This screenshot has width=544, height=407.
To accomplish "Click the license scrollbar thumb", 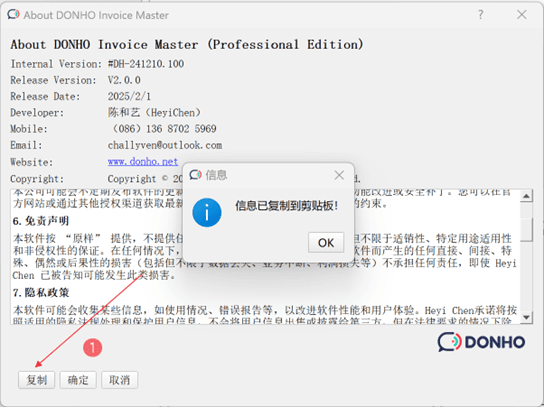I will coord(526,229).
